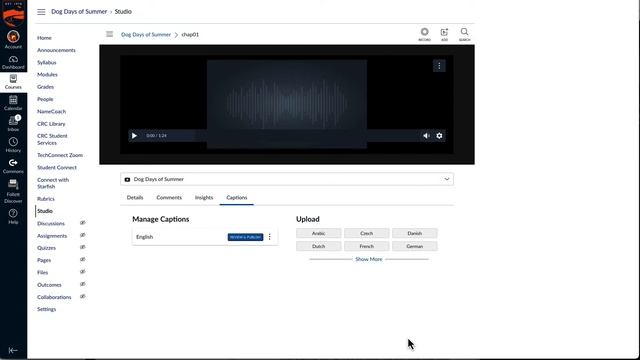
Task: Click the hidden-visibility icon next to Files
Action: 82,272
